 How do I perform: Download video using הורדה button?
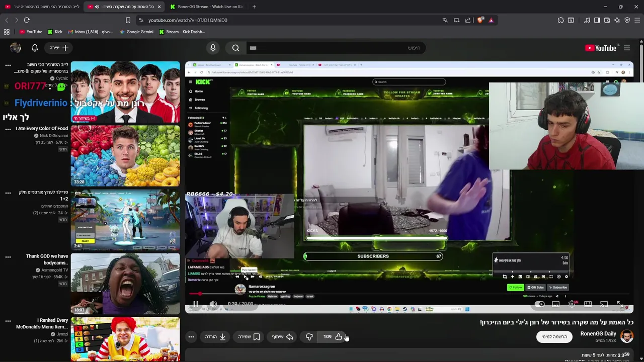click(x=216, y=337)
